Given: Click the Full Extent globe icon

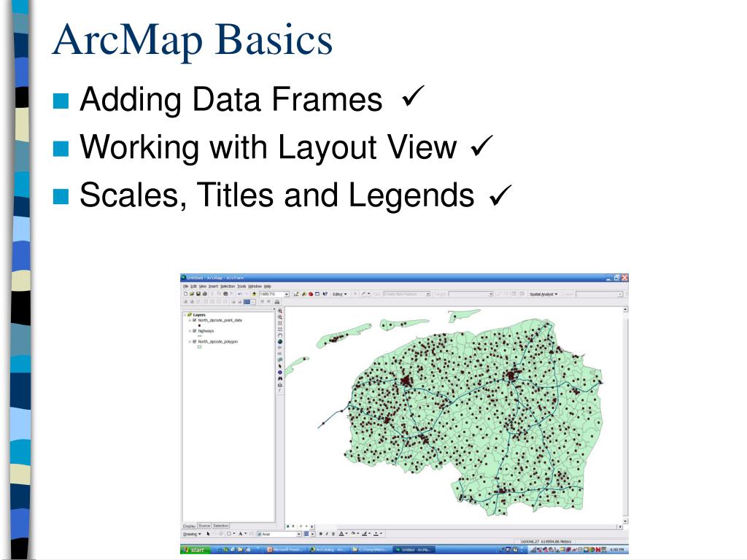Looking at the screenshot, I should pos(280,341).
